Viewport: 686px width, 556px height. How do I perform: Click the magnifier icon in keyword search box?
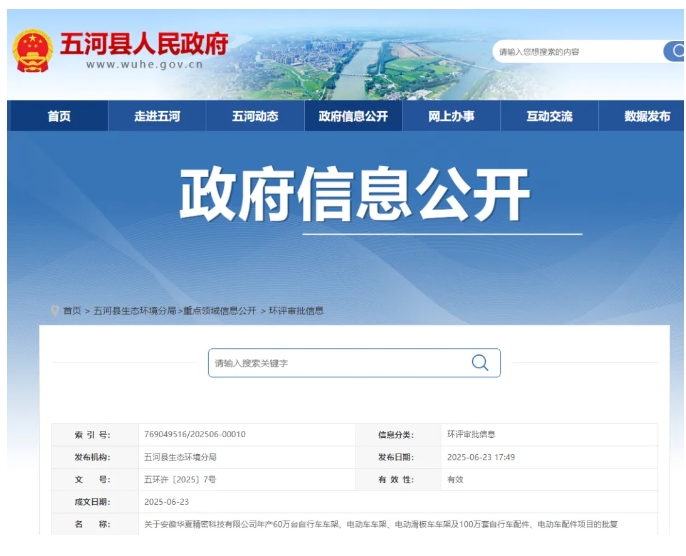tap(480, 363)
